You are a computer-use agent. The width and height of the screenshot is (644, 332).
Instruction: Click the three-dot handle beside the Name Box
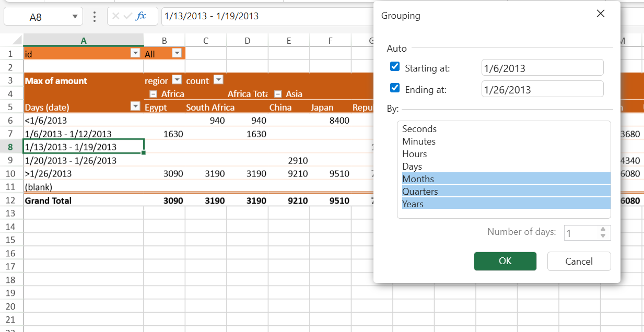(95, 17)
